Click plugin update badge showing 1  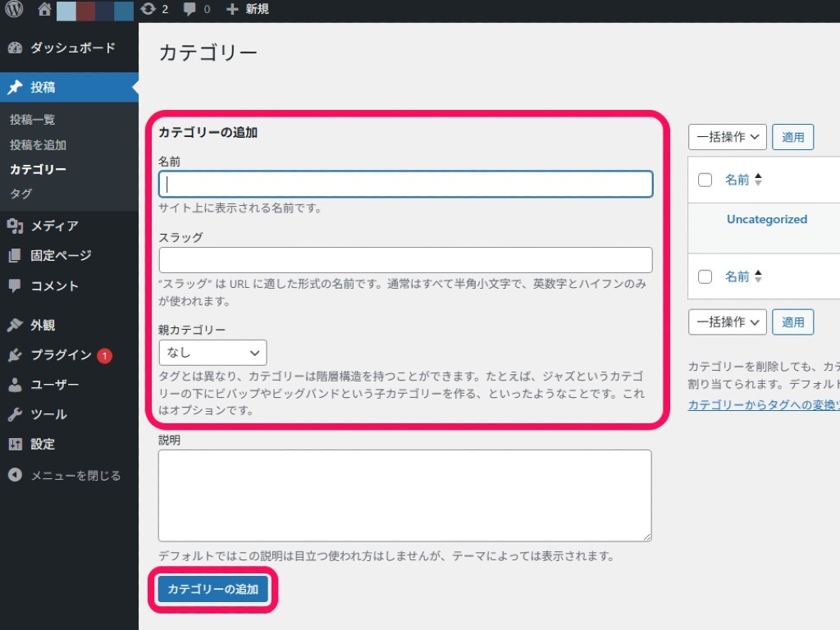click(x=104, y=355)
